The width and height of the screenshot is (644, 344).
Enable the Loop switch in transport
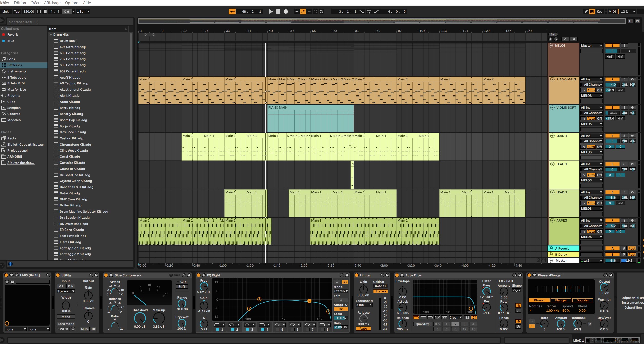(369, 12)
